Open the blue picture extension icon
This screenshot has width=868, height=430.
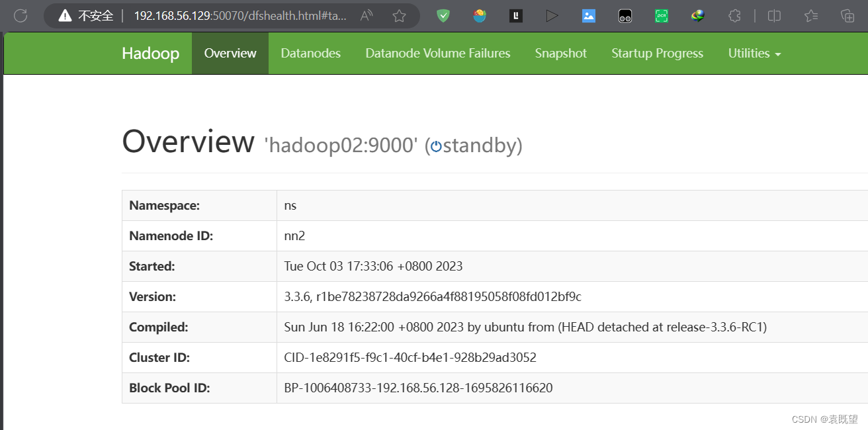point(589,16)
